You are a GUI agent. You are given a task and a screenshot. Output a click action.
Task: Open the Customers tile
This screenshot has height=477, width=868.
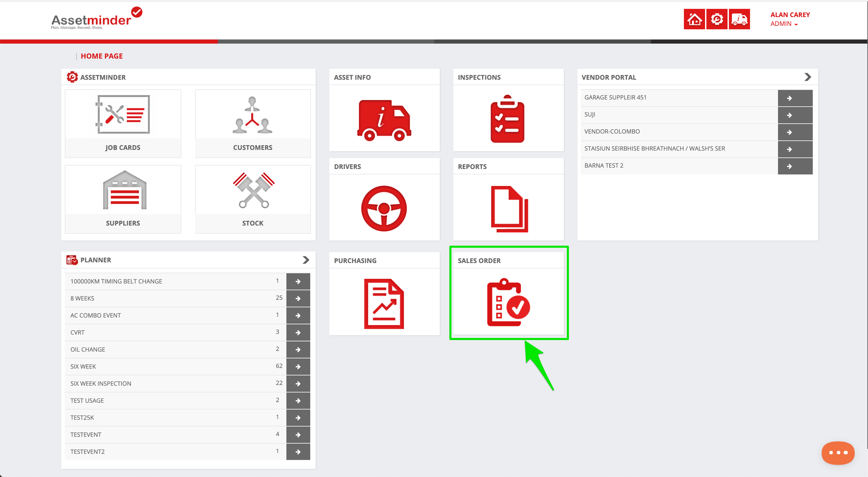253,123
